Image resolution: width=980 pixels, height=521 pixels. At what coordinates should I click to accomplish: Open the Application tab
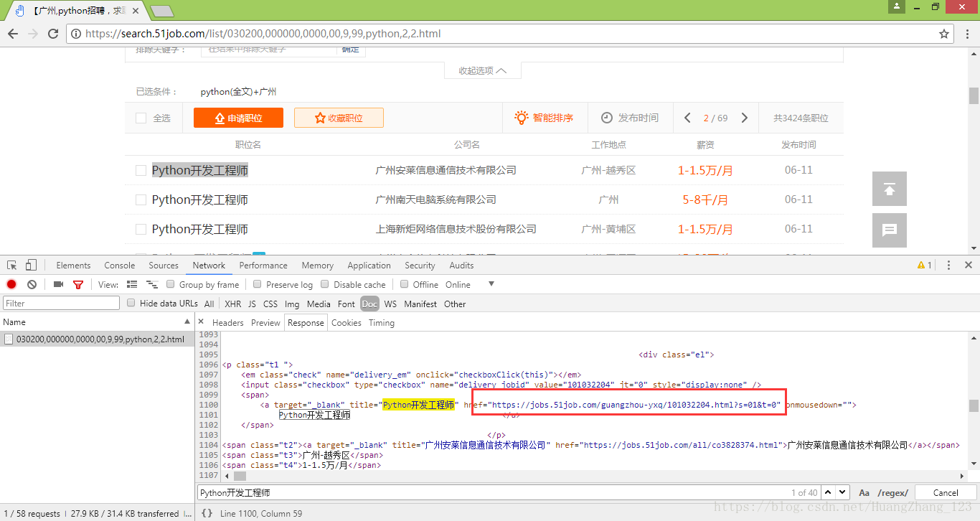[369, 266]
